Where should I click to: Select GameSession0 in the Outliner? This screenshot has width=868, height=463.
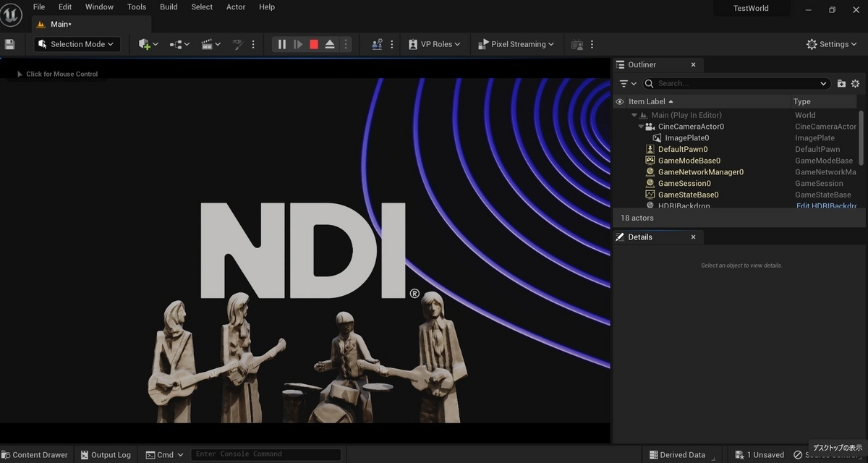tap(684, 183)
